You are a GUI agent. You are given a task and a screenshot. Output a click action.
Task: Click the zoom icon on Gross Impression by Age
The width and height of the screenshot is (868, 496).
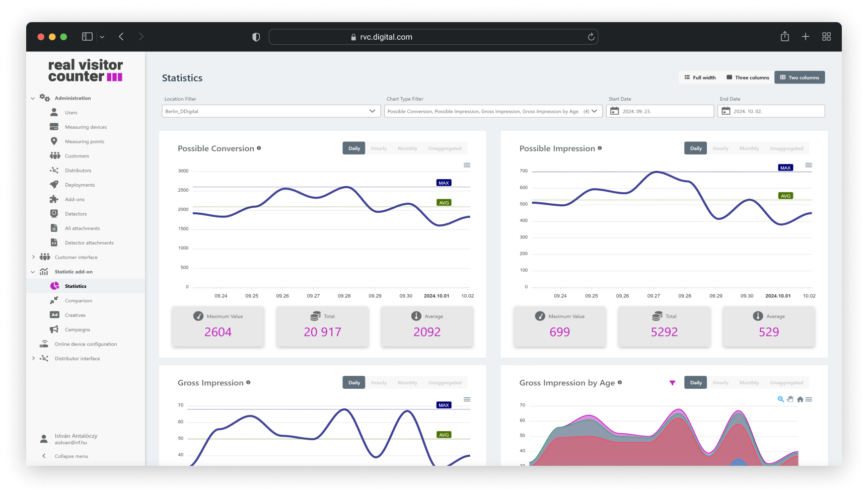point(781,399)
